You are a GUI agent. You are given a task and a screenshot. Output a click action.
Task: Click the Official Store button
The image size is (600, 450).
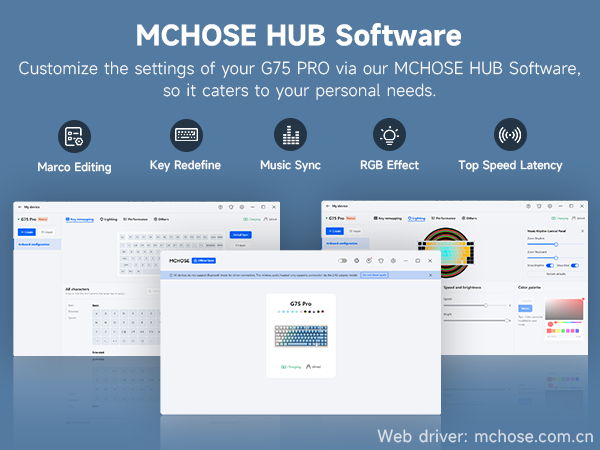[204, 261]
